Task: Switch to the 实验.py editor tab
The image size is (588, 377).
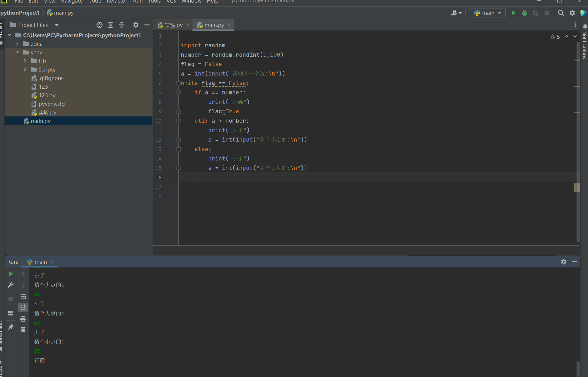Action: 173,25
